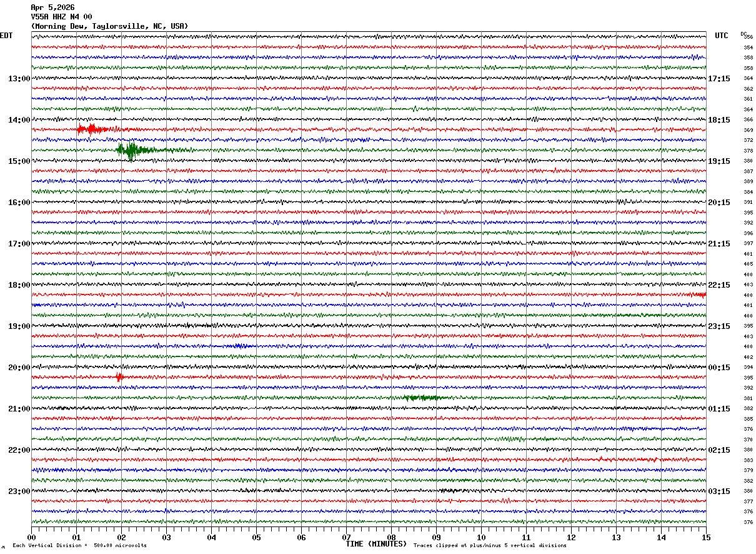
Task: Select the 14:00 EDT row label
Action: click(19, 120)
